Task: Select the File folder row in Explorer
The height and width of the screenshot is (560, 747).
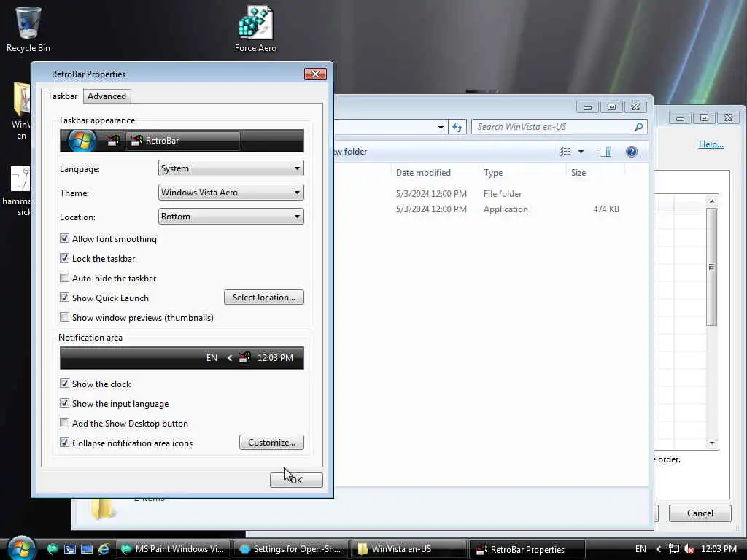Action: [491, 194]
